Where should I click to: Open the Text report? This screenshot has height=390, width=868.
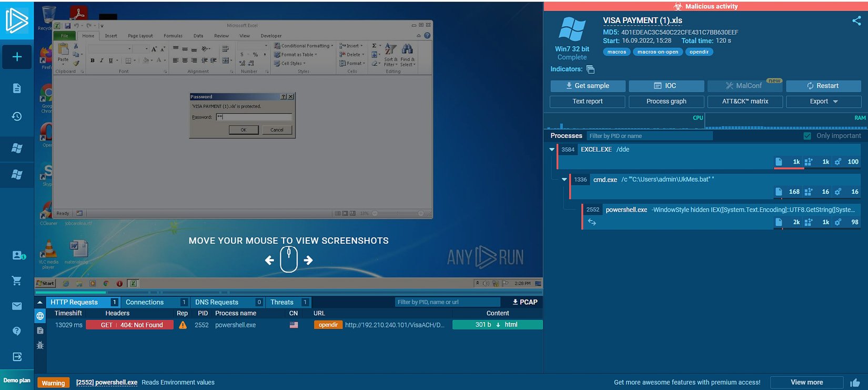pyautogui.click(x=588, y=102)
